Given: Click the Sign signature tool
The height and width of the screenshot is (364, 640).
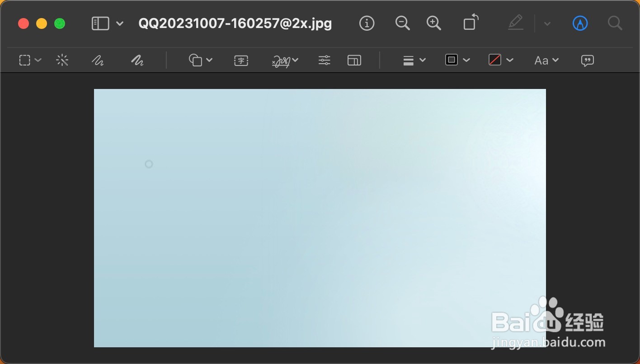Looking at the screenshot, I should pyautogui.click(x=281, y=61).
